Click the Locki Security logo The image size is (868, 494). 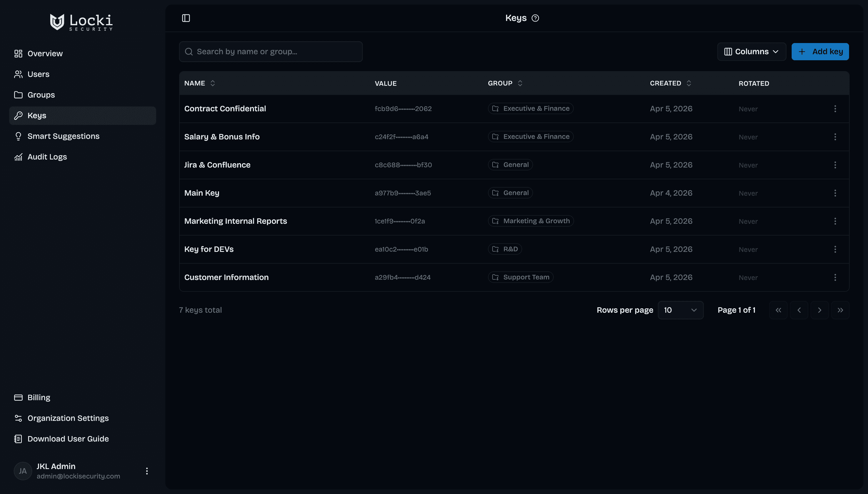[81, 22]
